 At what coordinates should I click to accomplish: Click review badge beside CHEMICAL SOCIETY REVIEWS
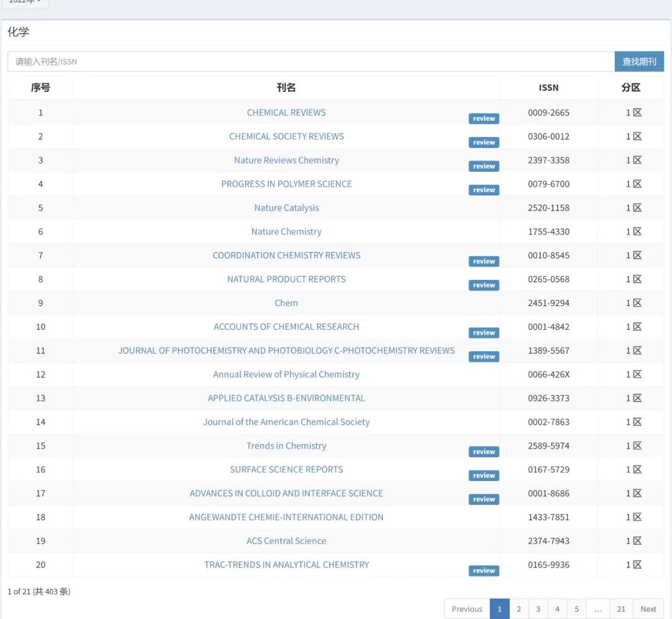(x=483, y=142)
